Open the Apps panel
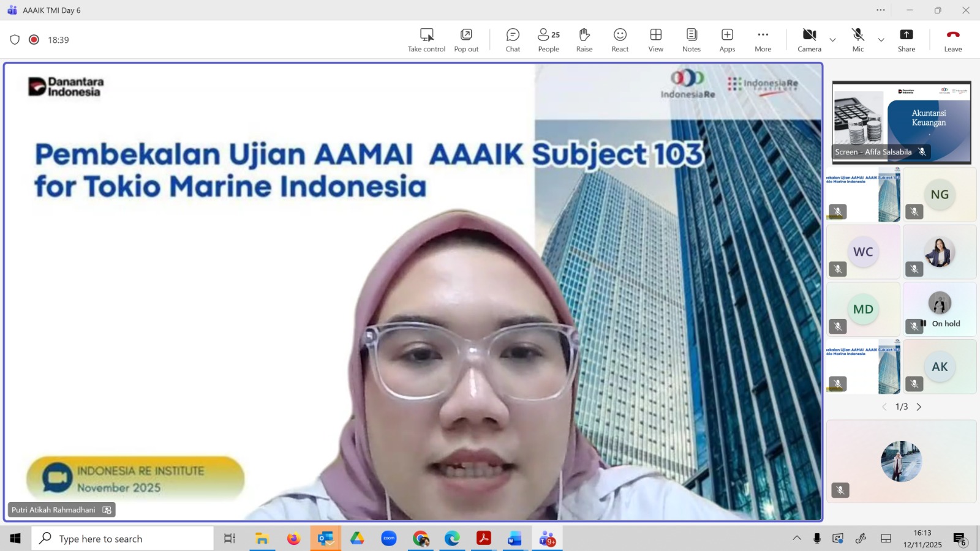 (x=727, y=40)
